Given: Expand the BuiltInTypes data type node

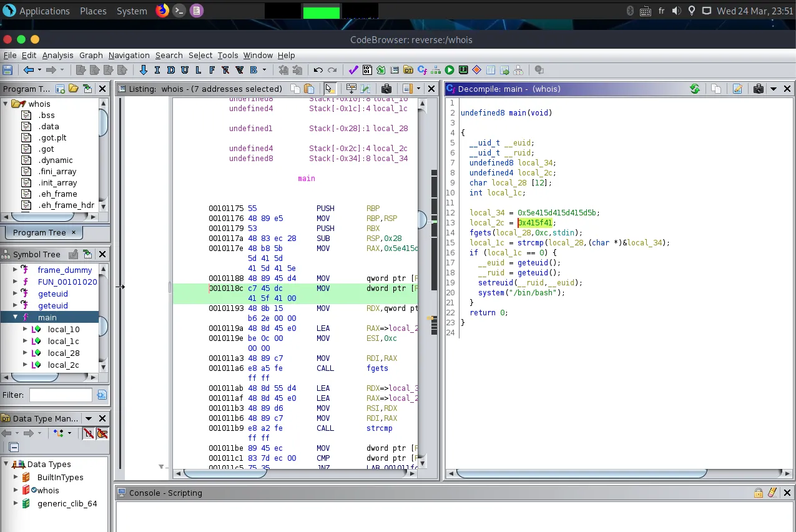Looking at the screenshot, I should 16,477.
